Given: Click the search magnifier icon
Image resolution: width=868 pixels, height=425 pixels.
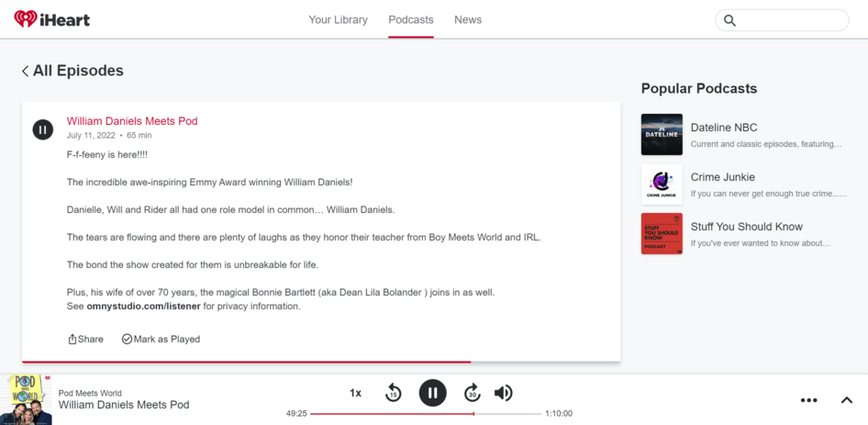Looking at the screenshot, I should 730,20.
